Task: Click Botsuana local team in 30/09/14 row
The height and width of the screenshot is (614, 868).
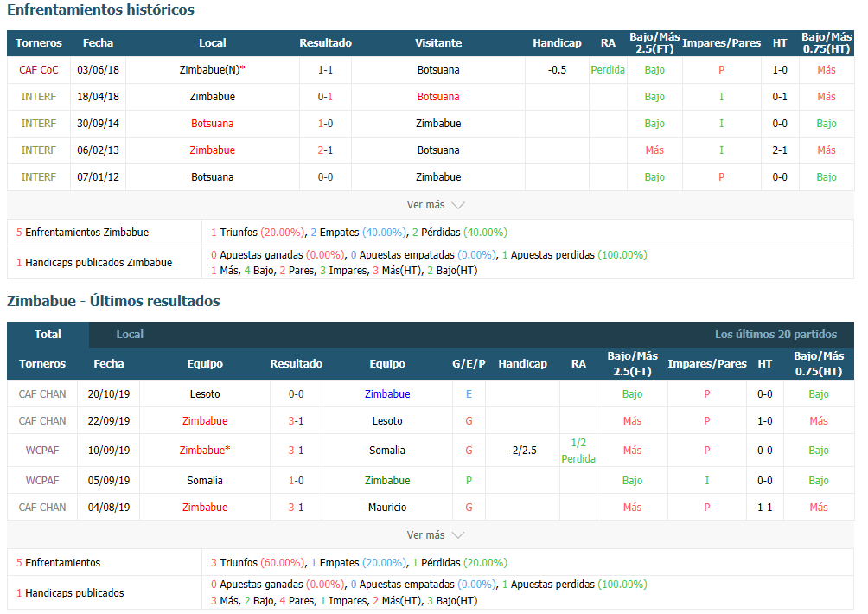Action: [212, 124]
